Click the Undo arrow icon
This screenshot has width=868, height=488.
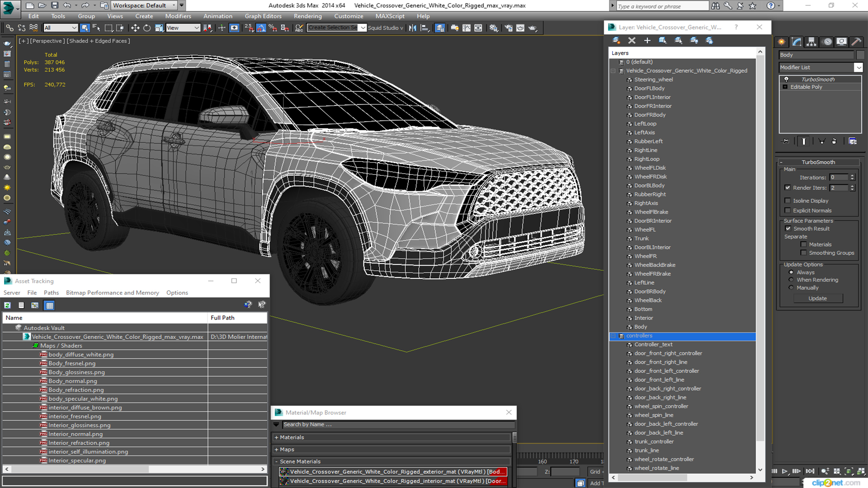coord(67,5)
